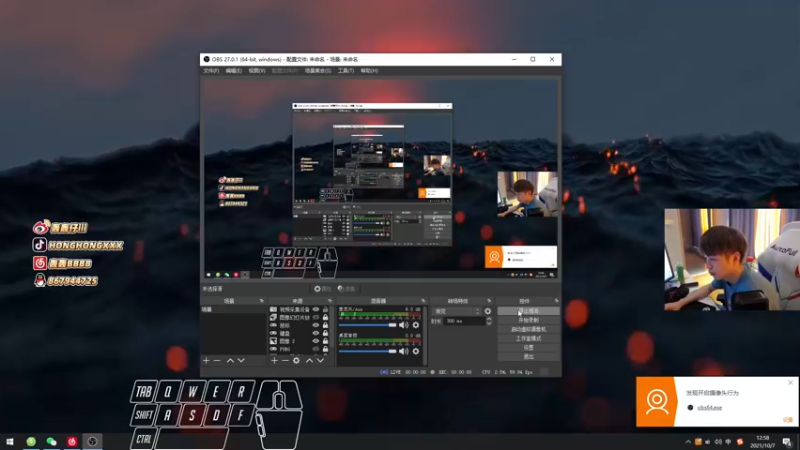Open the 编辑(E) menu in OBS
The image size is (800, 450).
tap(233, 70)
